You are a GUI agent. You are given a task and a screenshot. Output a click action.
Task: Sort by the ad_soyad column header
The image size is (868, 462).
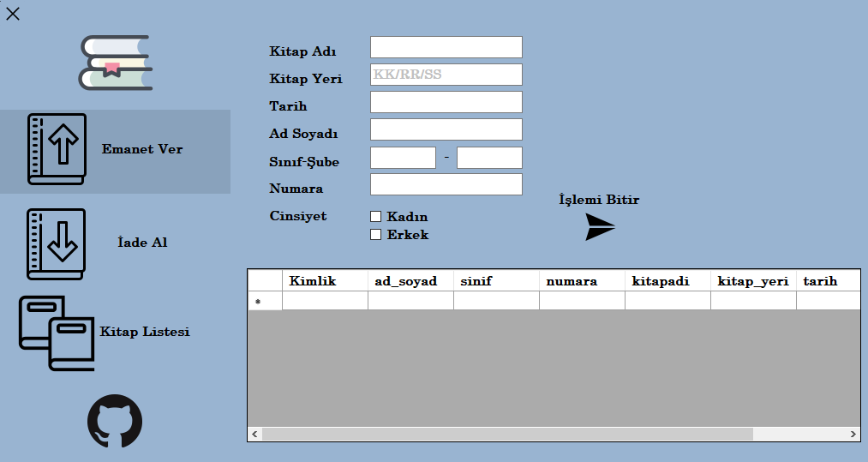point(410,281)
